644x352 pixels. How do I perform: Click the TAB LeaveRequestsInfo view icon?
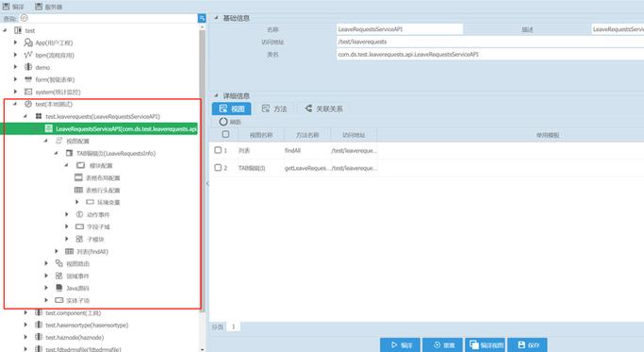[x=69, y=153]
